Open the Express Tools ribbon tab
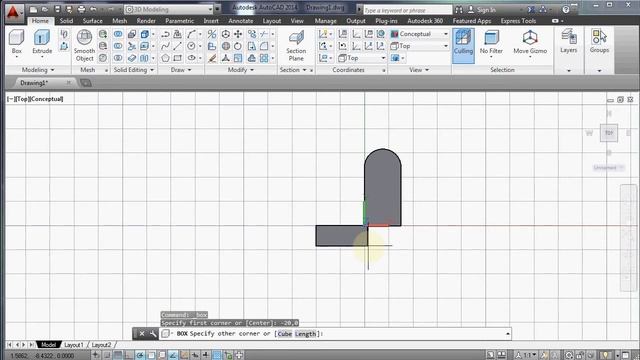This screenshot has width=640, height=360. 518,21
